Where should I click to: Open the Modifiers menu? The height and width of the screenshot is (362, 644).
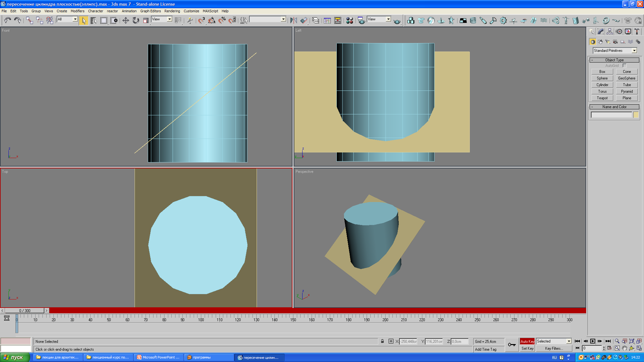(x=77, y=11)
